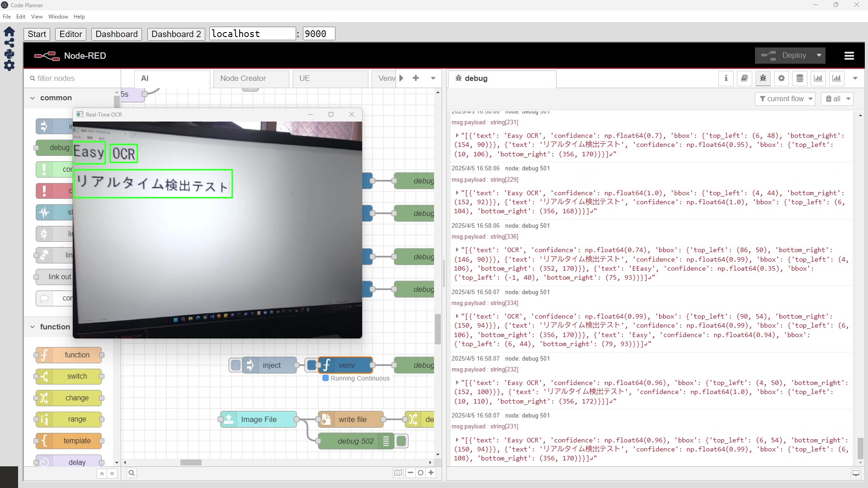868x488 pixels.
Task: Click the home icon in left sidebar
Action: [x=9, y=32]
